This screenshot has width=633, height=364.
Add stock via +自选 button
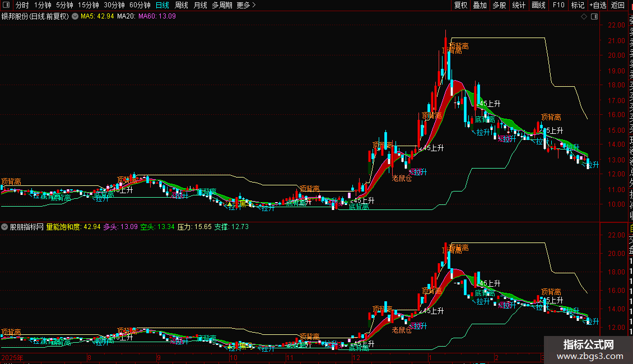[598, 5]
